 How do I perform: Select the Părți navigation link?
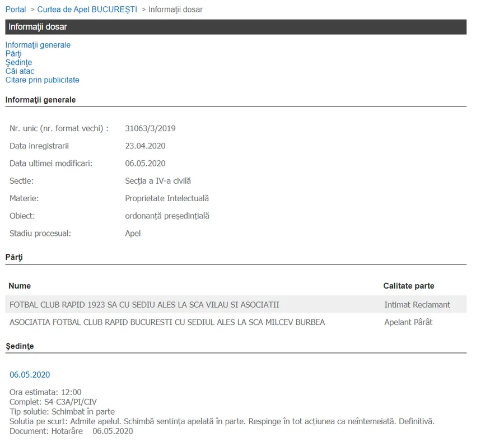[13, 54]
